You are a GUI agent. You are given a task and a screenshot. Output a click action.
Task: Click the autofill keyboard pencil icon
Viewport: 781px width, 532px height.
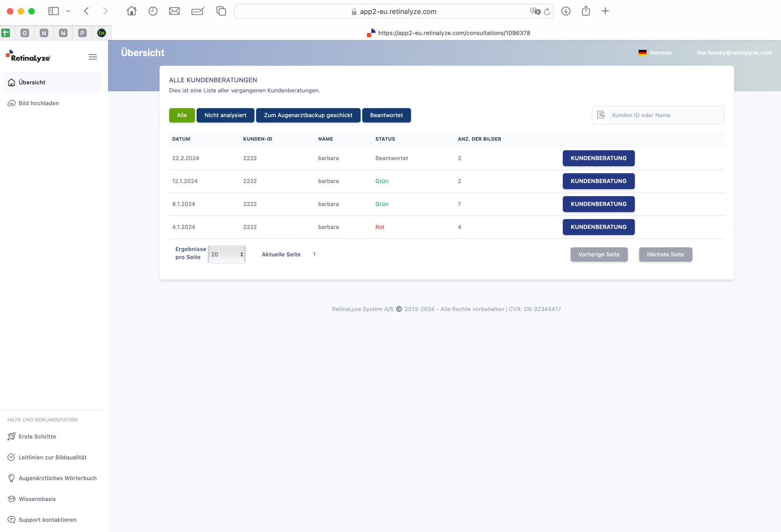[198, 11]
